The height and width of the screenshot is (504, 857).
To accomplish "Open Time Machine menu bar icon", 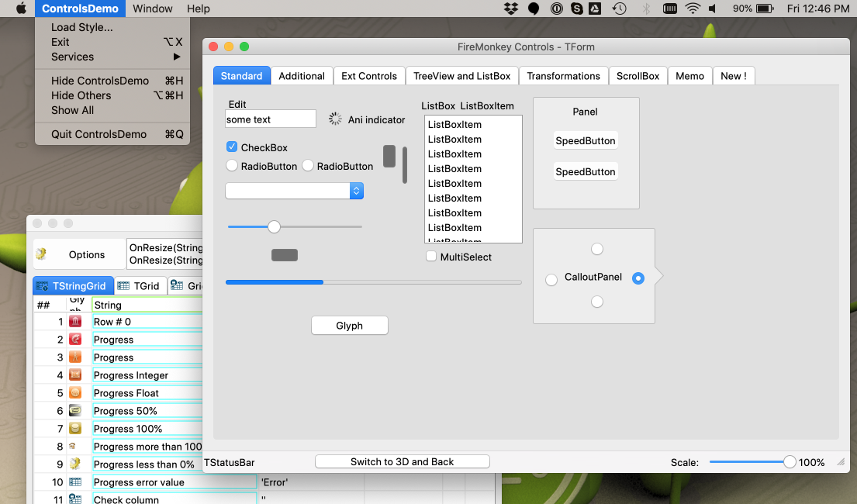I will pyautogui.click(x=619, y=9).
